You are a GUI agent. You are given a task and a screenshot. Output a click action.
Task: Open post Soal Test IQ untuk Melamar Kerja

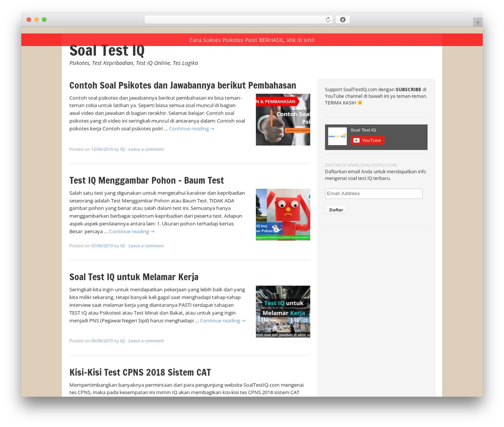tap(134, 277)
